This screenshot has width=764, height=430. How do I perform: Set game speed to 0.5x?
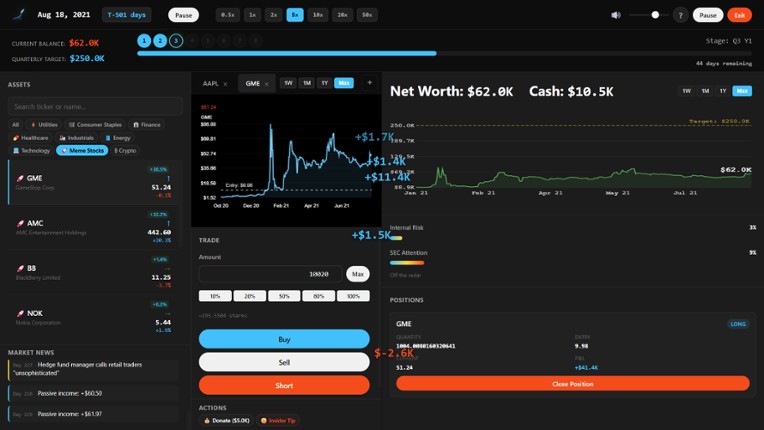227,15
